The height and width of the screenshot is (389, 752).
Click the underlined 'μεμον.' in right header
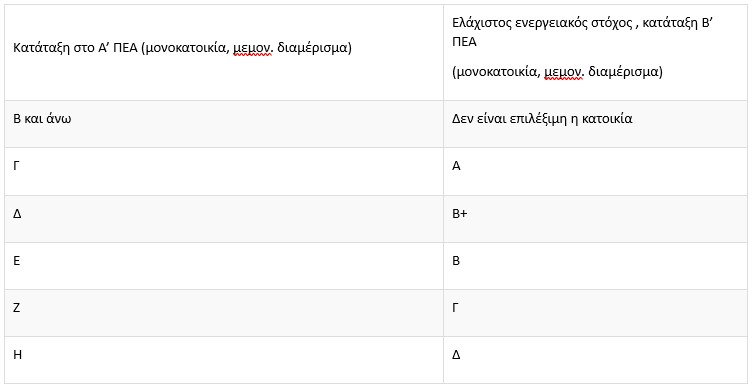tap(564, 73)
